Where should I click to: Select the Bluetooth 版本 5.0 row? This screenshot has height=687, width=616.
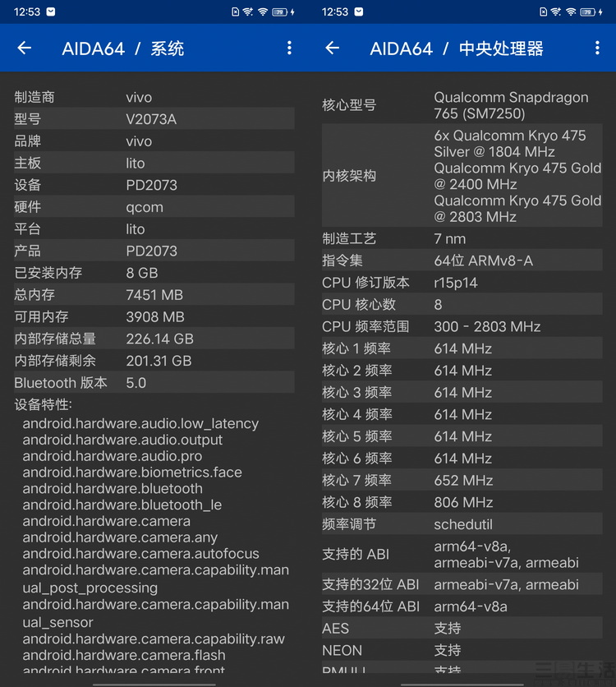[x=154, y=382]
